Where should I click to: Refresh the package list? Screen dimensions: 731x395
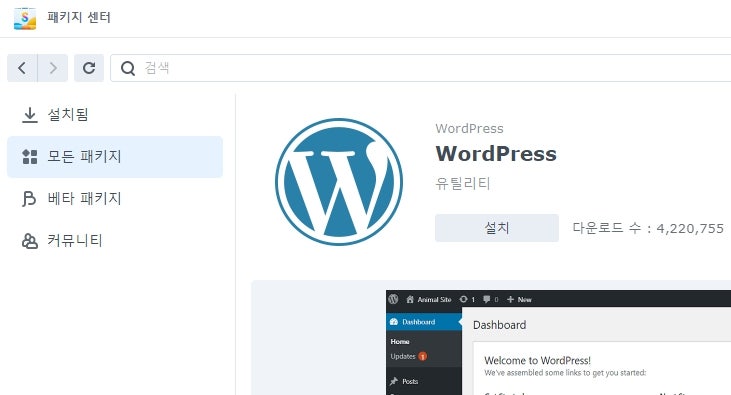[x=89, y=68]
